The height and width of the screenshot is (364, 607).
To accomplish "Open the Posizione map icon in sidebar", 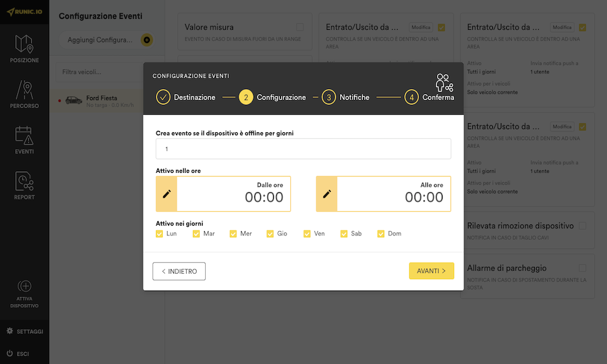I will (x=24, y=44).
